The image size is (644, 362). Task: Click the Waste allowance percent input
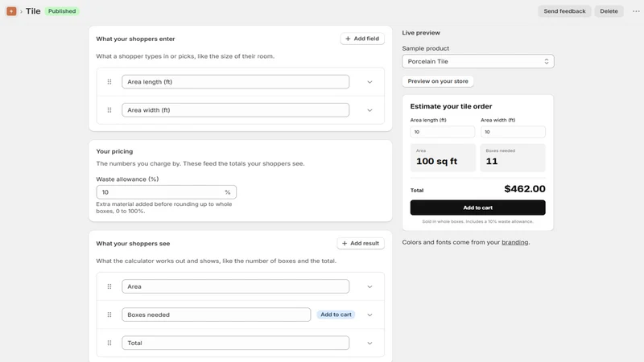[x=167, y=192]
